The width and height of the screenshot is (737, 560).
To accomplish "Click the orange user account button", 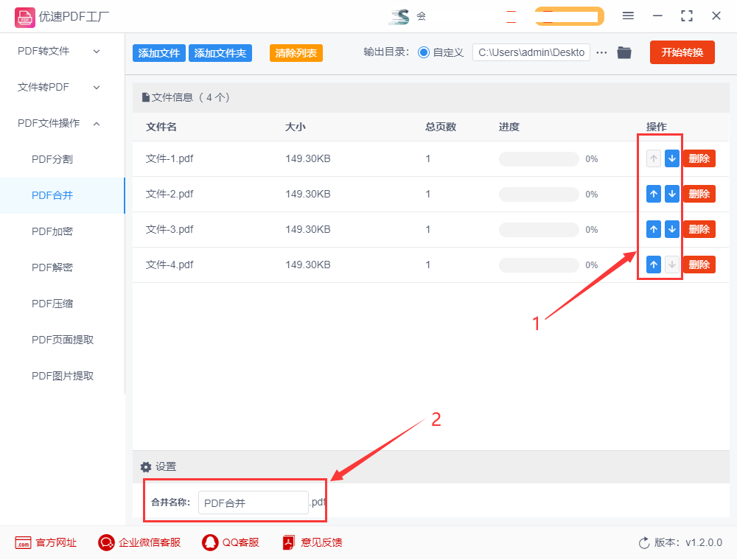I will coord(569,16).
